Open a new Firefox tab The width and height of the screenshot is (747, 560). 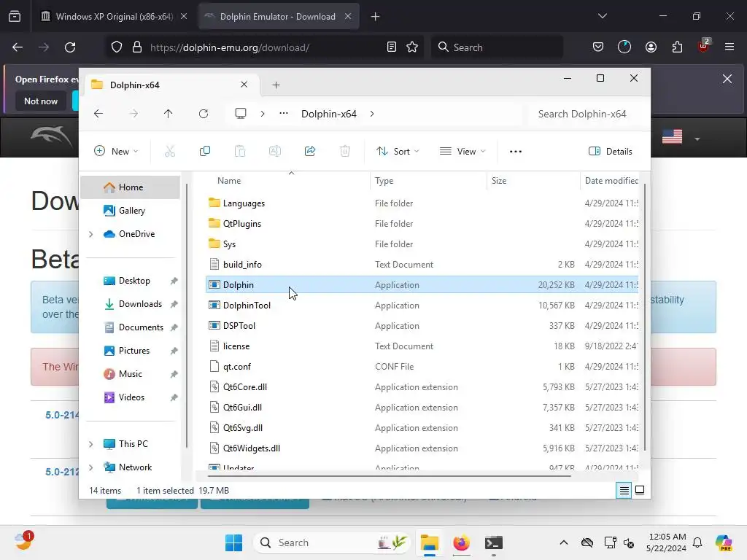coord(375,16)
